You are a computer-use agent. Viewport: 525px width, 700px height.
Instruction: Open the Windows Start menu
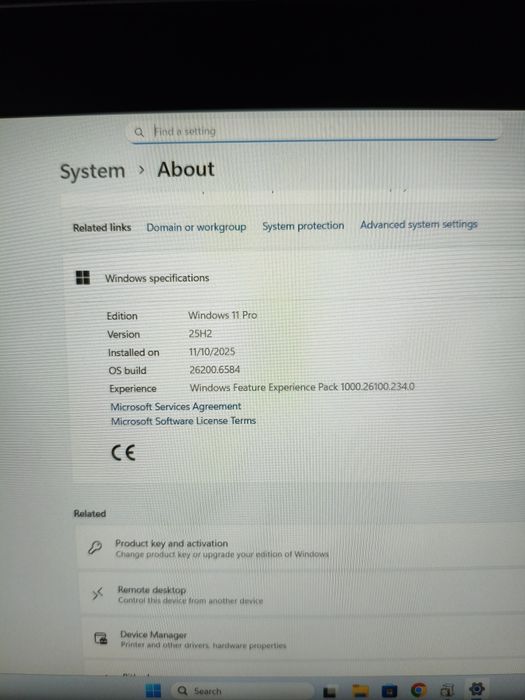pos(153,691)
